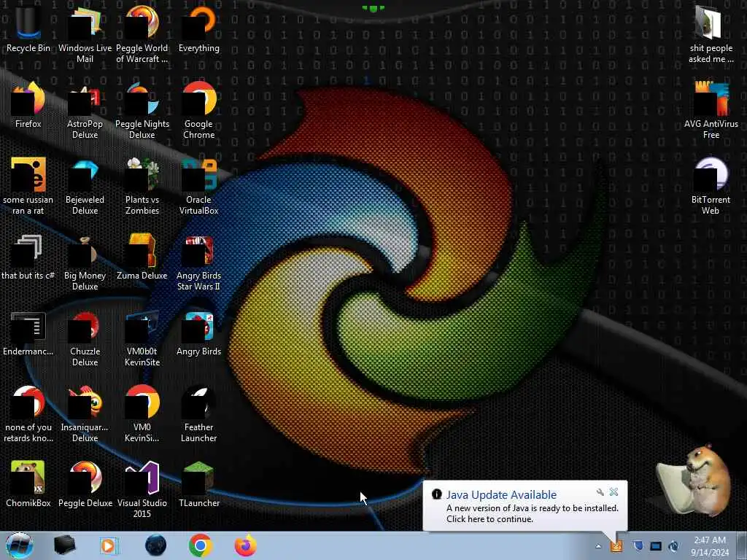The image size is (747, 560).
Task: Open the shield security tray icon
Action: 638,546
